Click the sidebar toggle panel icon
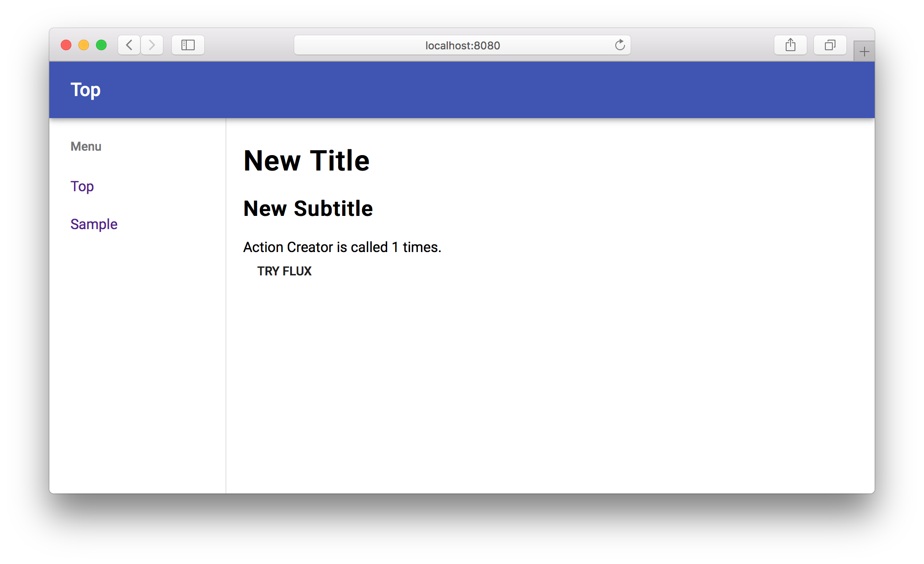The image size is (924, 564). tap(188, 44)
